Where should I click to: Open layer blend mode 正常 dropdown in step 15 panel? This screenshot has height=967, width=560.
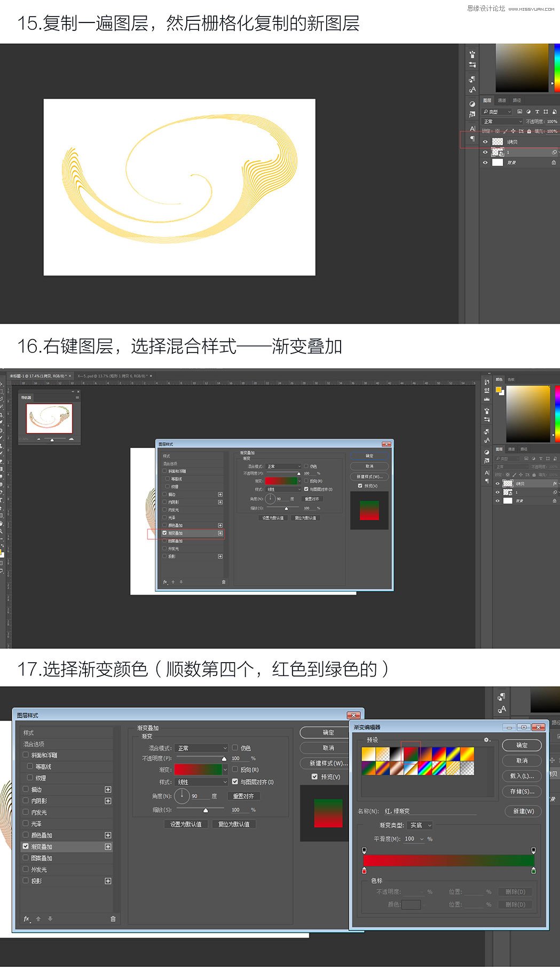(502, 121)
